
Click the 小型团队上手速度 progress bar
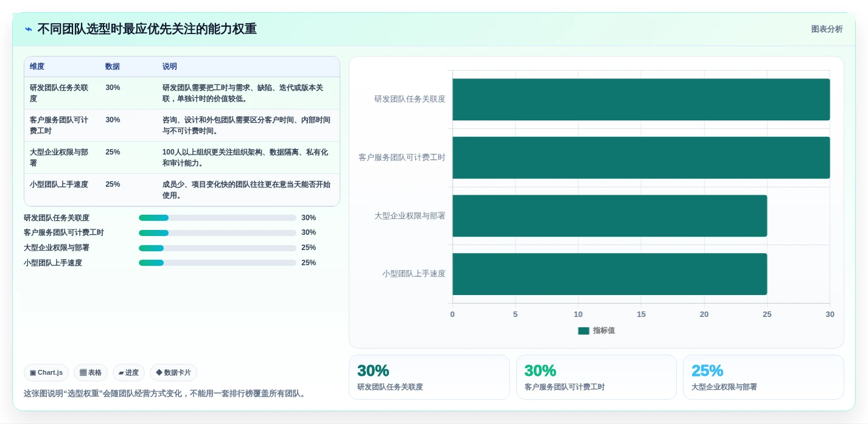pos(217,263)
